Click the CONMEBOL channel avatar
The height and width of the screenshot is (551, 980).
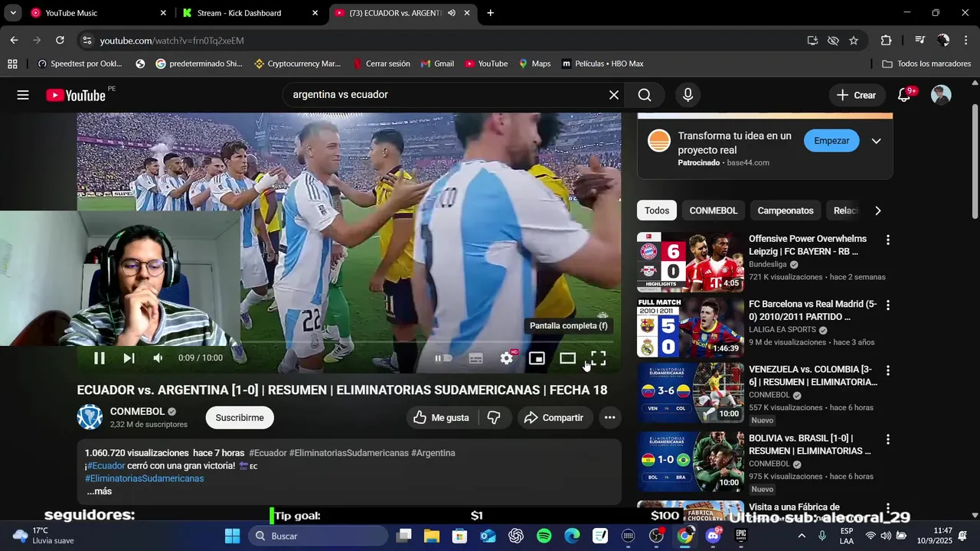click(90, 417)
